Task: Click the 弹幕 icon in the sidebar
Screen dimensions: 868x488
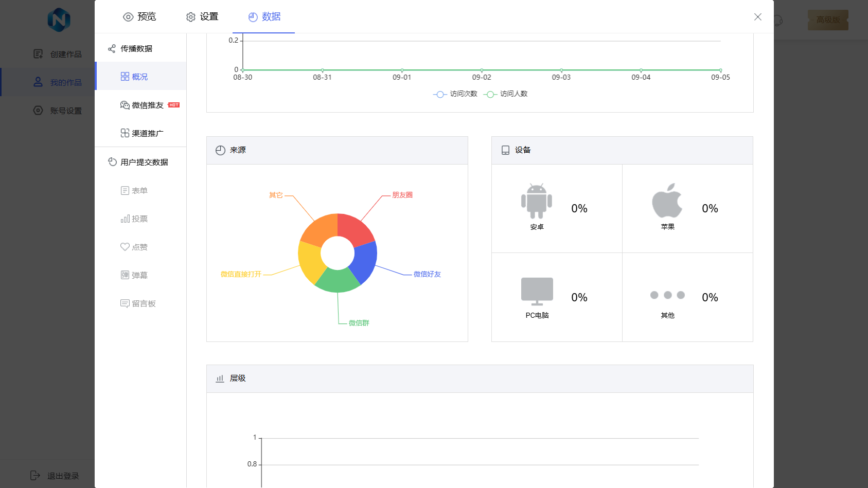Action: (x=125, y=275)
